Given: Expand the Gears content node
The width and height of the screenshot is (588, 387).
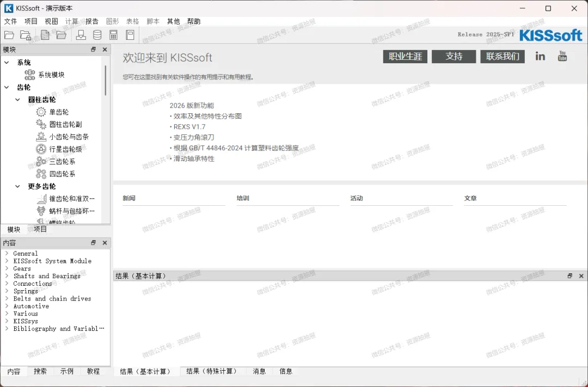Looking at the screenshot, I should coord(7,268).
